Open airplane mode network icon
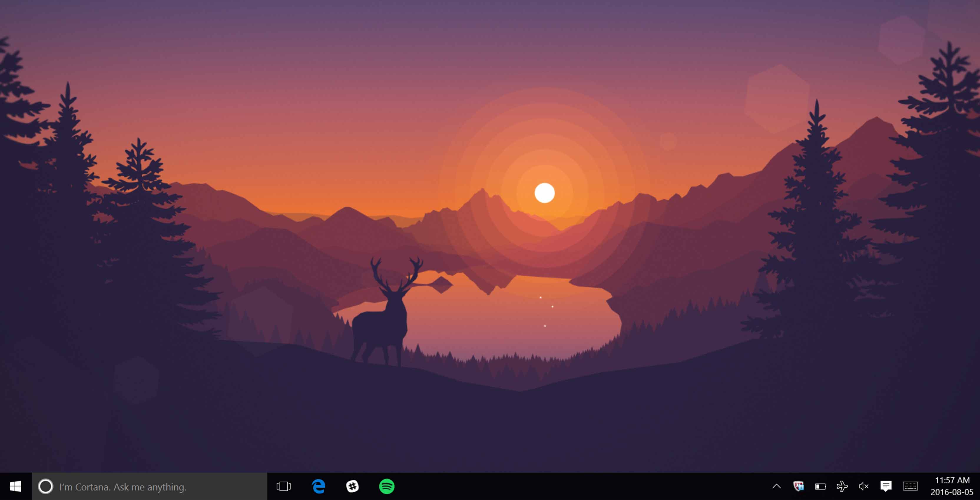 [842, 486]
